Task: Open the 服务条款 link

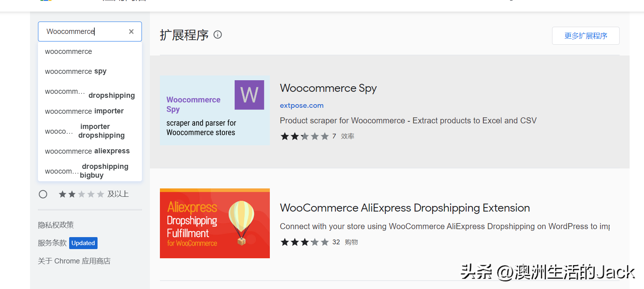Action: pos(52,243)
